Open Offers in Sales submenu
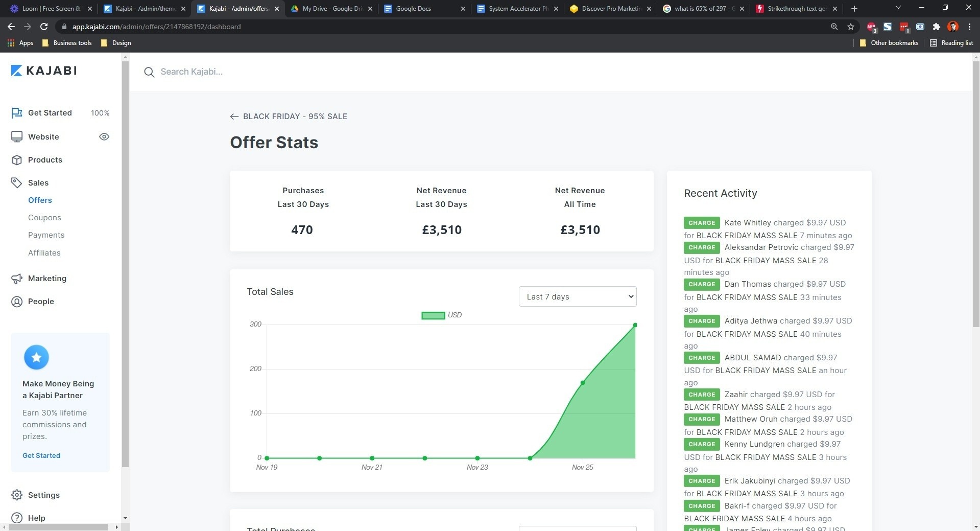The height and width of the screenshot is (531, 980). pyautogui.click(x=40, y=200)
